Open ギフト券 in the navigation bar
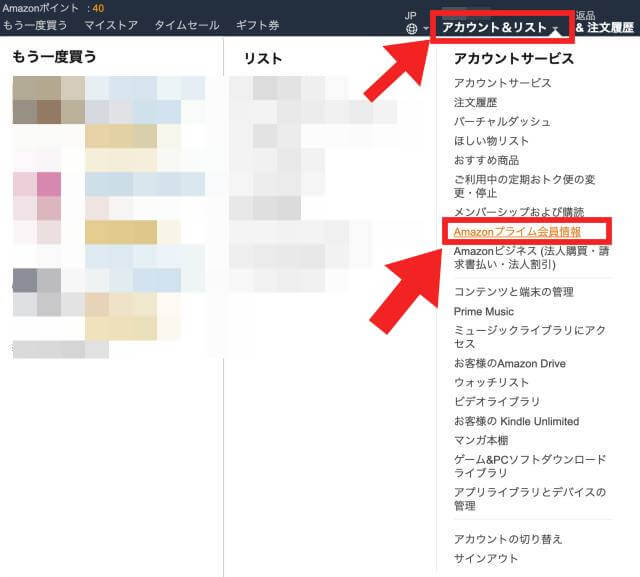Viewport: 640px width, 577px height. point(258,25)
